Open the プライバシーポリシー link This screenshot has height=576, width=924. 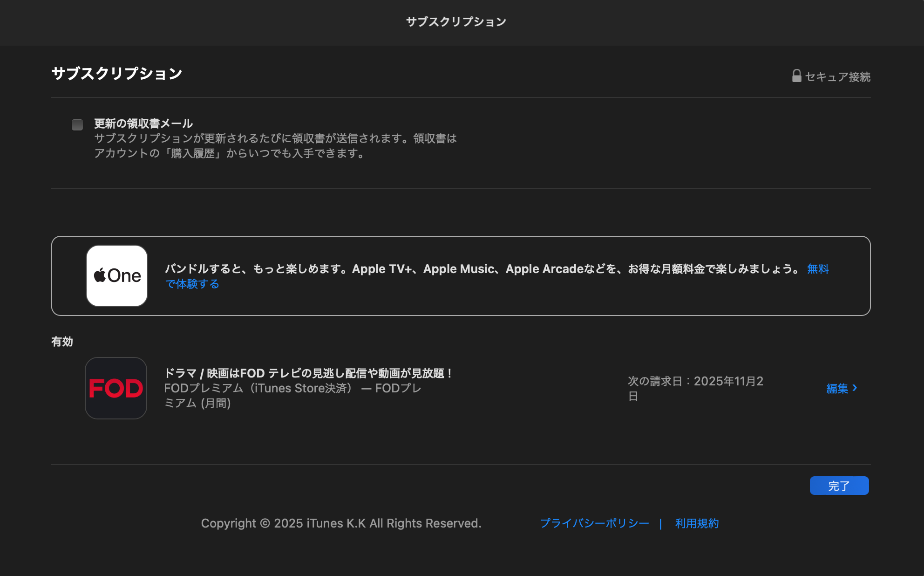594,523
